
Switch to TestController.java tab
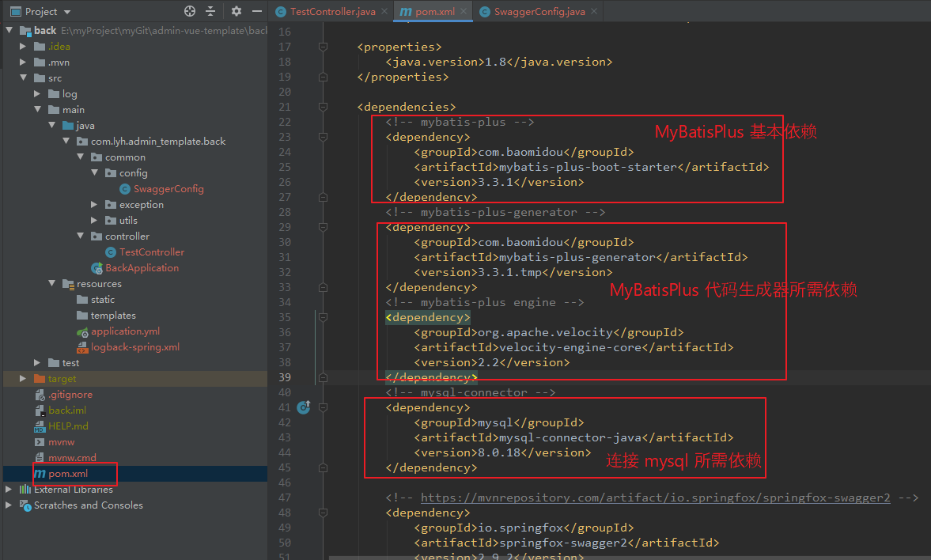[x=332, y=11]
